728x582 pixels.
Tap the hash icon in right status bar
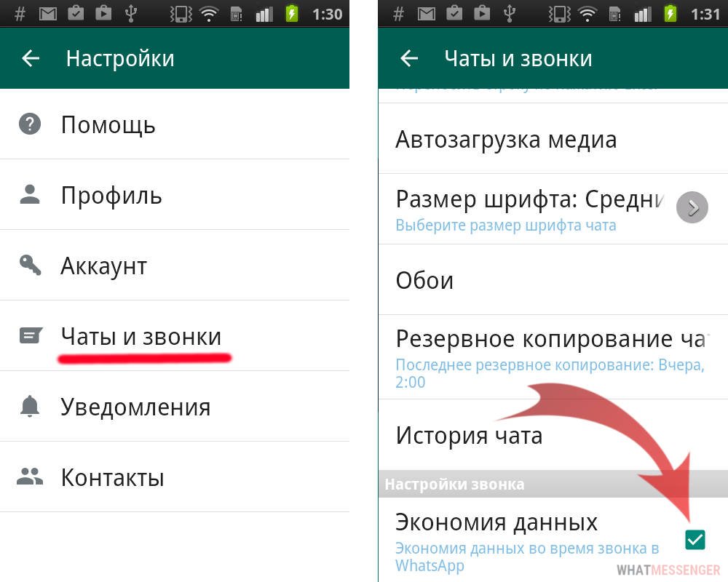click(x=398, y=14)
